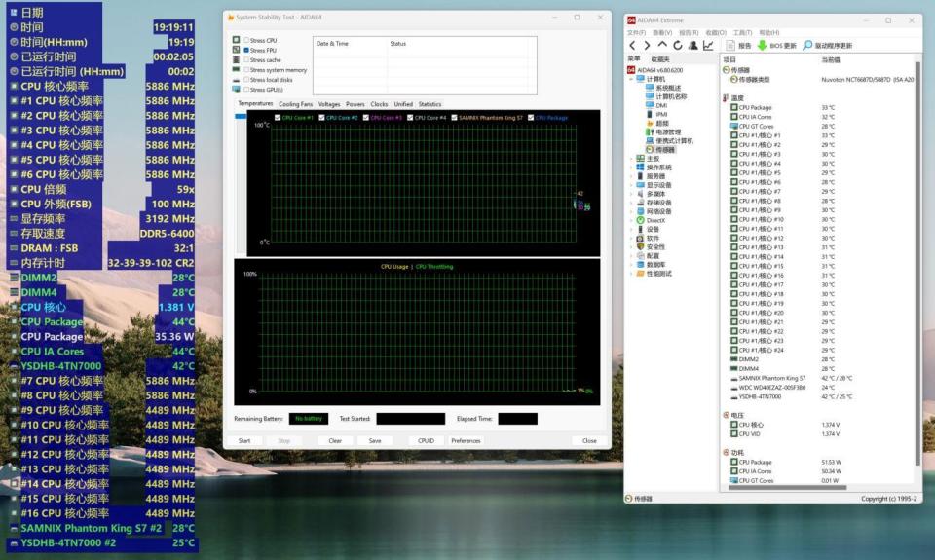
Task: Select 计算机名称 in the AIDA64 tree
Action: 671,96
